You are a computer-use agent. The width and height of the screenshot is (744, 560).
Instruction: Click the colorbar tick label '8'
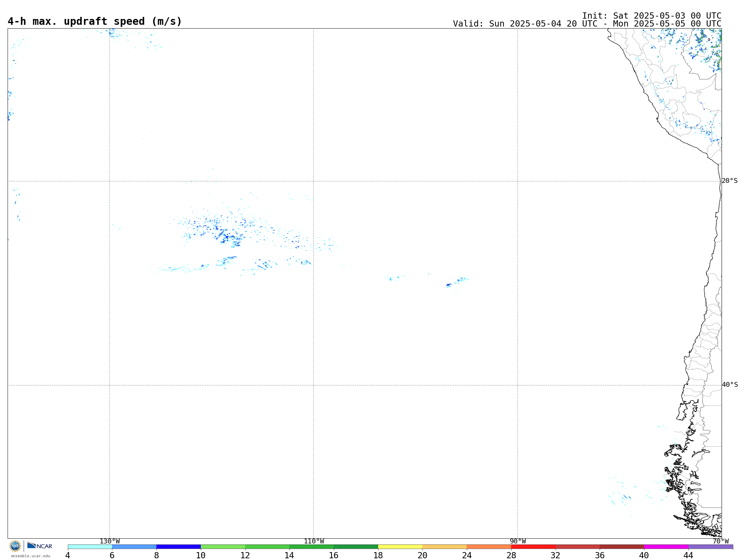coord(156,555)
